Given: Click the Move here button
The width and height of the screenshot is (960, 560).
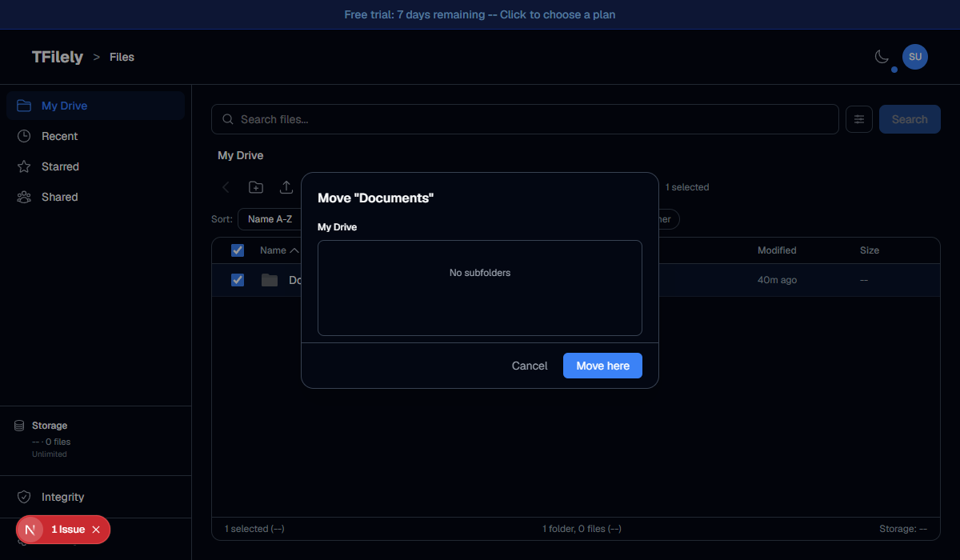Looking at the screenshot, I should [x=602, y=366].
